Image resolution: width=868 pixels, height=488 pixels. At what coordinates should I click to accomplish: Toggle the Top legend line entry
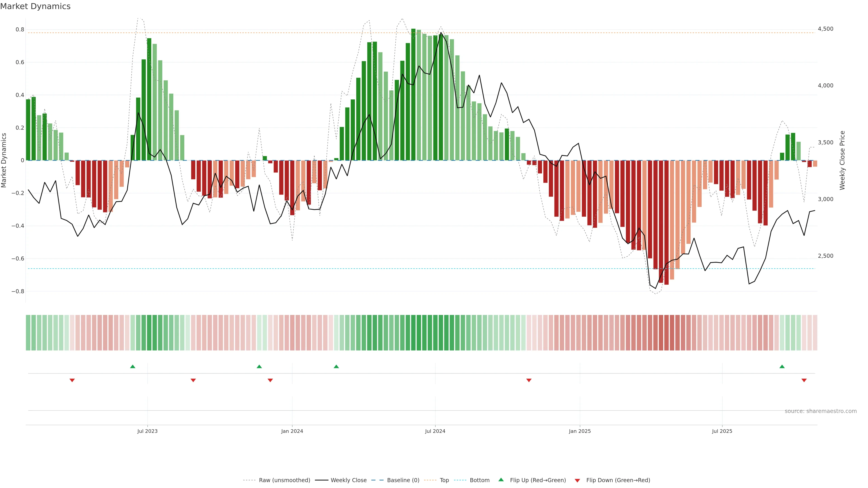pos(444,480)
